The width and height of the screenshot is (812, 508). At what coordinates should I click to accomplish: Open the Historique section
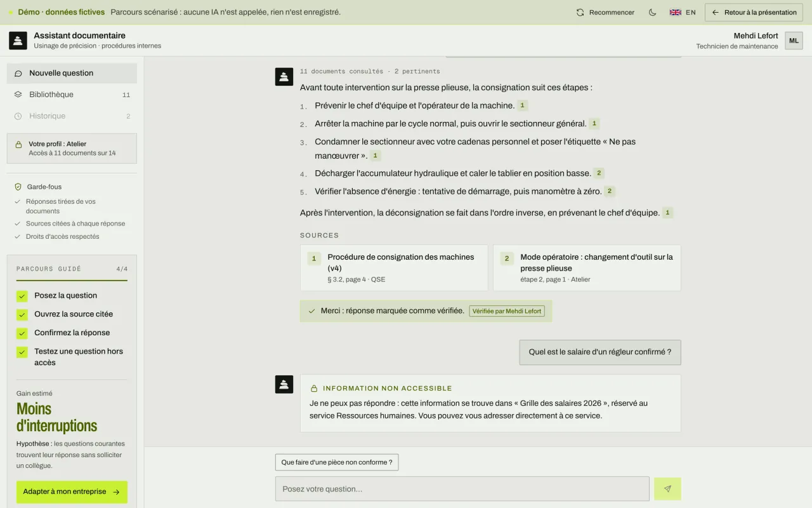coord(72,116)
